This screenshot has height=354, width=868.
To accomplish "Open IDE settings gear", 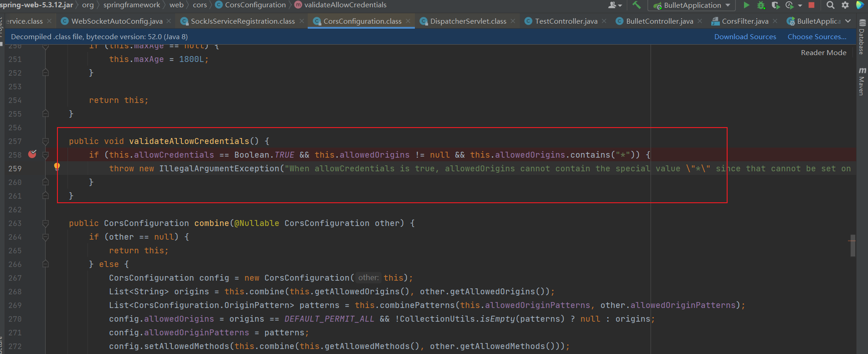I will [845, 5].
